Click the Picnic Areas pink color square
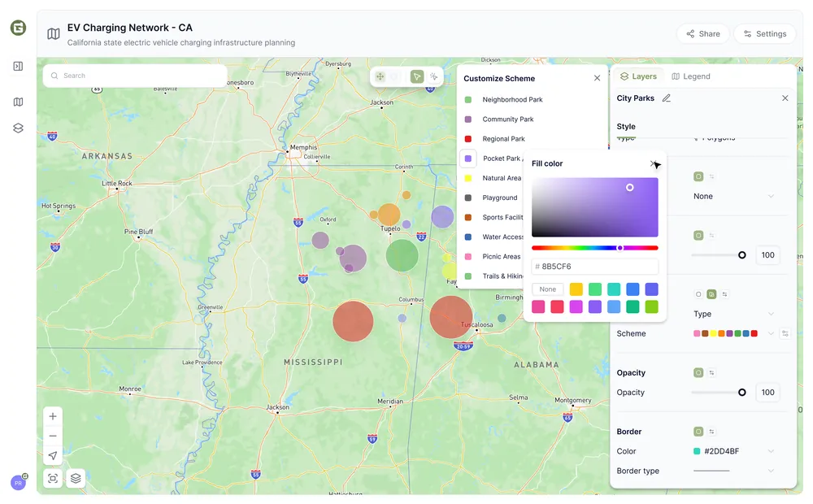Image resolution: width=813 pixels, height=504 pixels. pos(468,257)
